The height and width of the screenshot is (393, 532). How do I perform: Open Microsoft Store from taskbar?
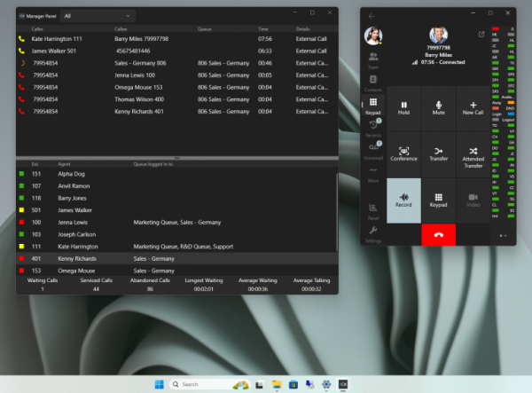point(293,384)
